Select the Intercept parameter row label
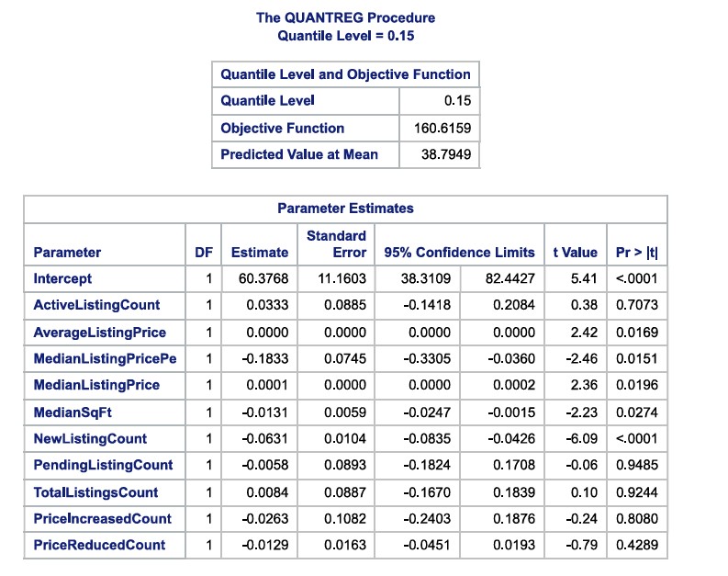728x576 pixels. coord(62,278)
